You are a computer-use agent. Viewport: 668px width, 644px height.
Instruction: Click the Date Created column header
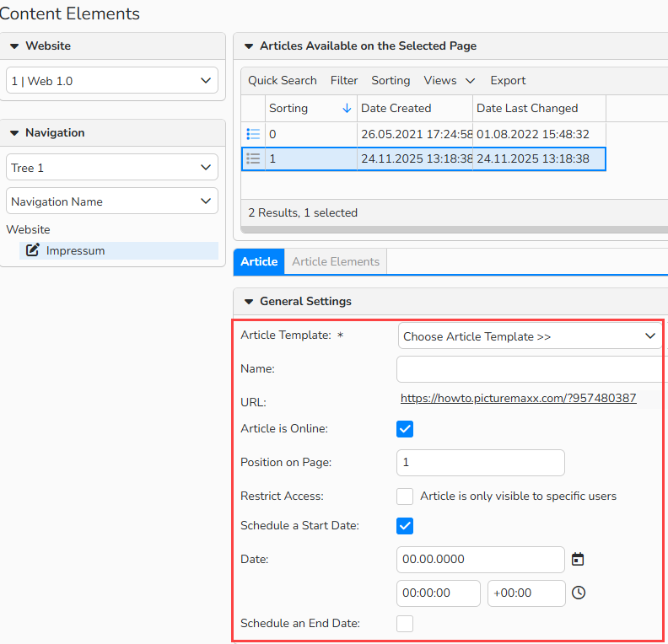415,108
